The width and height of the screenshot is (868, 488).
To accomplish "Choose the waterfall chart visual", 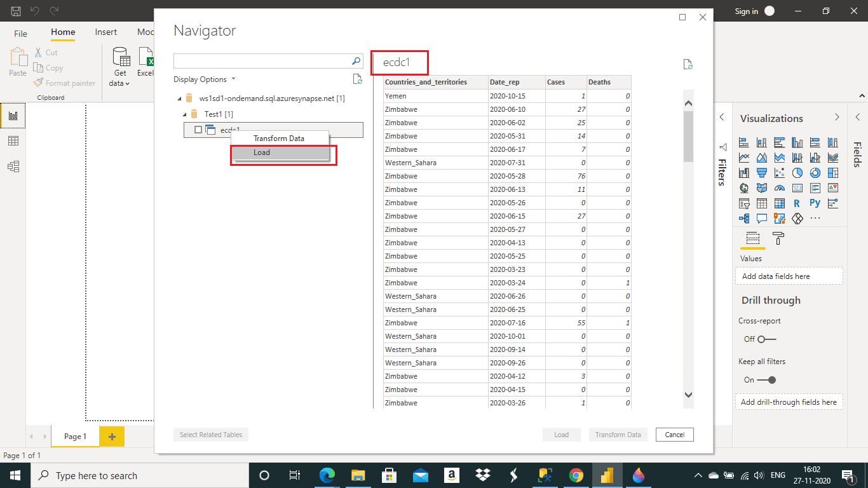I will coord(744,173).
